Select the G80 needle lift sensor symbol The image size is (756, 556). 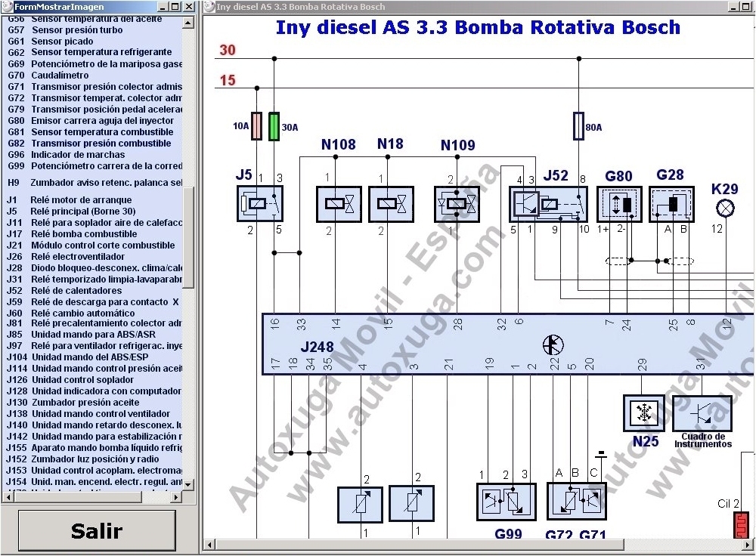[620, 204]
